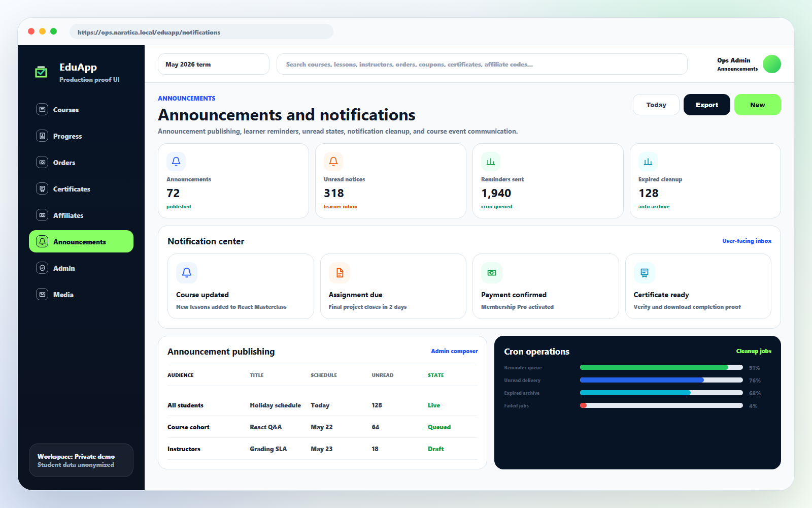Open the User-facing inbox link
The height and width of the screenshot is (508, 812).
click(747, 241)
